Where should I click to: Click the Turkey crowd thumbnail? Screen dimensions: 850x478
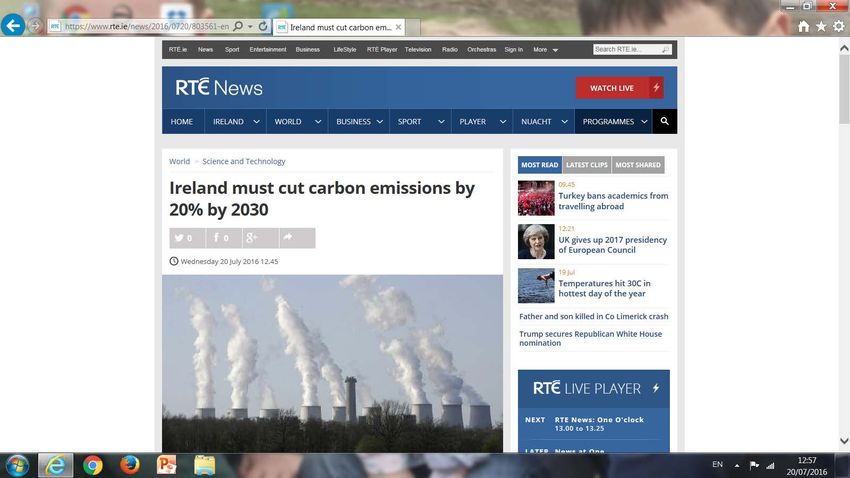tap(536, 198)
